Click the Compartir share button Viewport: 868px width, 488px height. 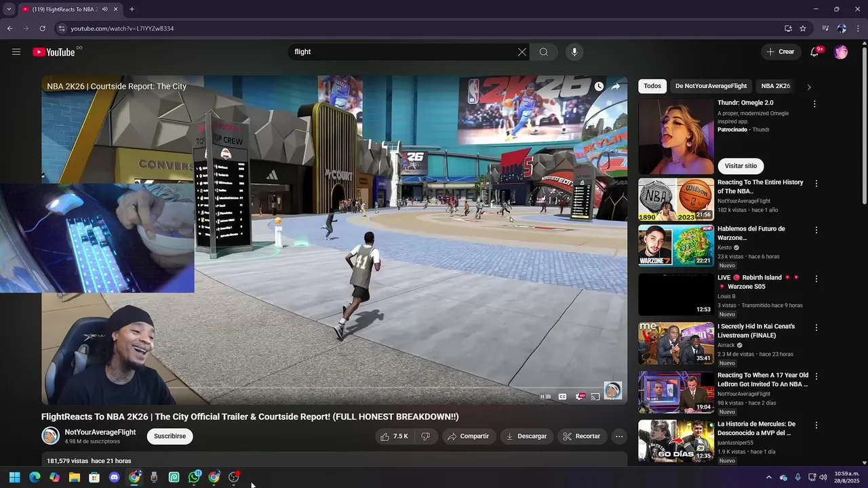click(x=469, y=436)
